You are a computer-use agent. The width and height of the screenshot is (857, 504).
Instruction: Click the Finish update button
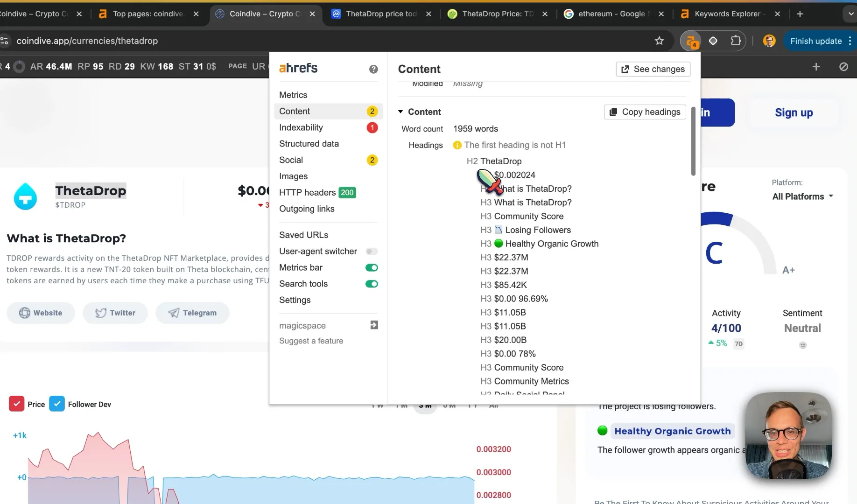point(816,41)
